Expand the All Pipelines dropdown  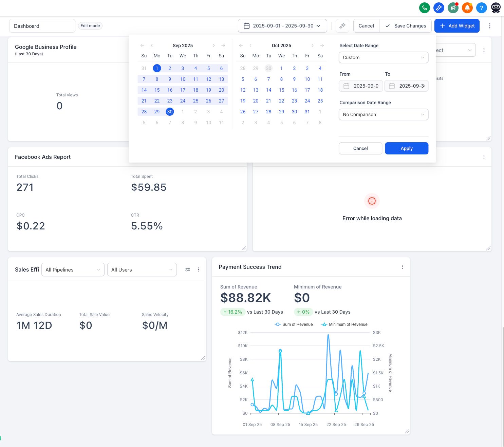pos(73,270)
